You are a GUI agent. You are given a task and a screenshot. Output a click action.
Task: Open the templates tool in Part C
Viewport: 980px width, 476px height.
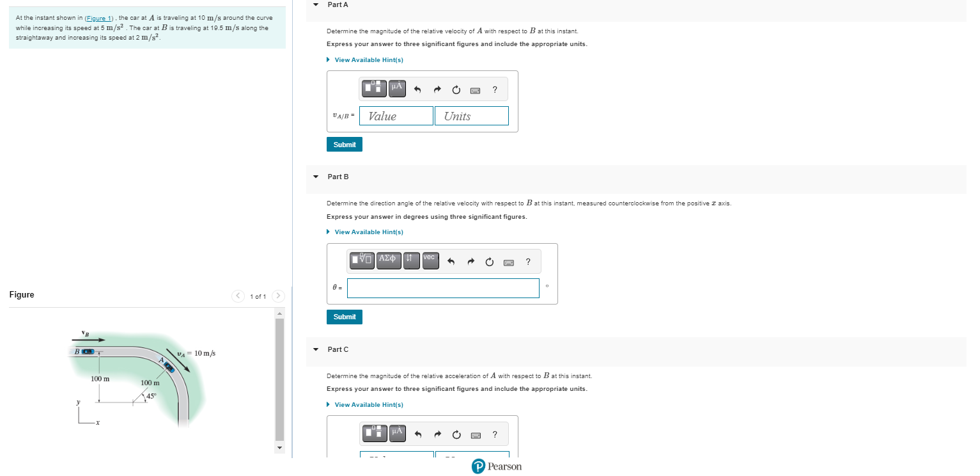point(374,433)
